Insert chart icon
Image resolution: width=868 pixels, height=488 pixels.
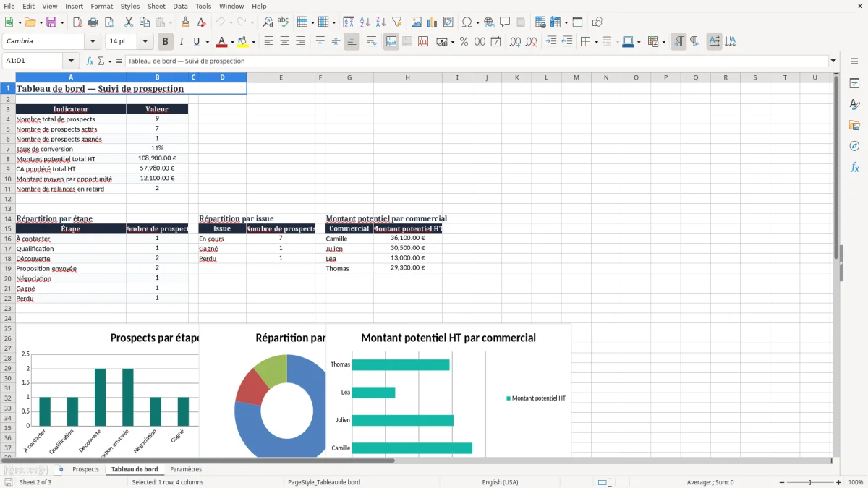click(x=432, y=22)
